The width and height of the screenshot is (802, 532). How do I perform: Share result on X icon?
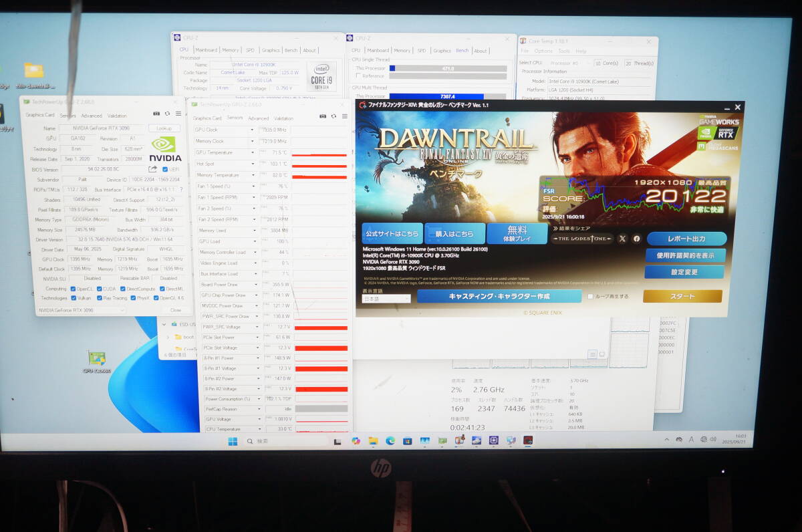(x=623, y=239)
